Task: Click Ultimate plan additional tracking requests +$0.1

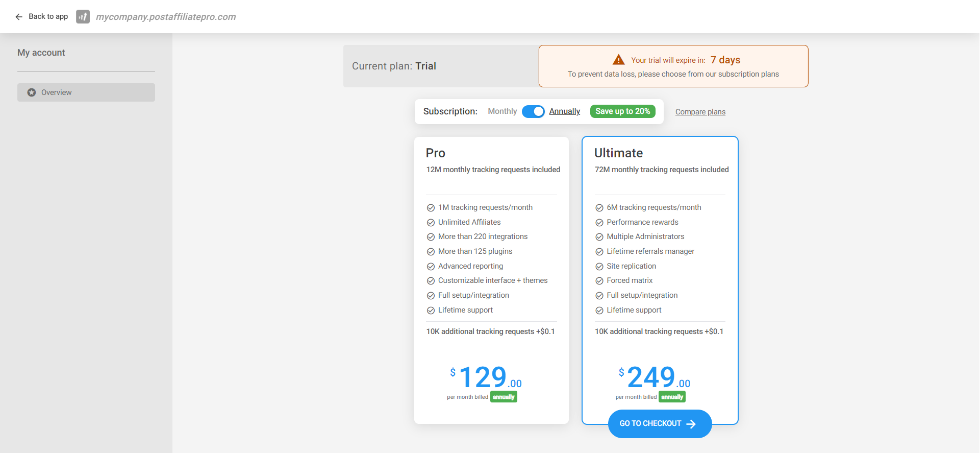Action: point(659,331)
